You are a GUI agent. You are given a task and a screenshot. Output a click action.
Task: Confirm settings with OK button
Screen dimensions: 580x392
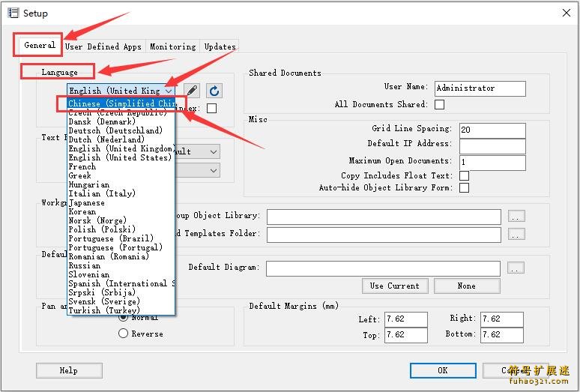(x=443, y=370)
